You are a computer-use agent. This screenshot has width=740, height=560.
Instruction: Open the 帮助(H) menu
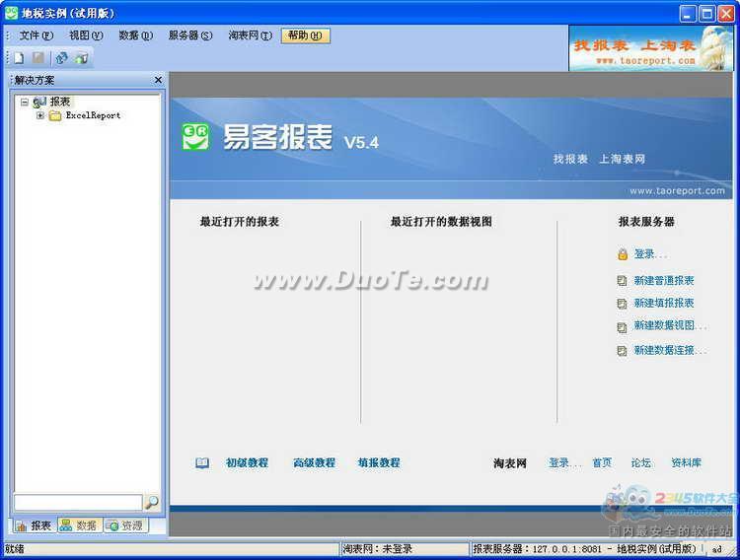click(305, 35)
